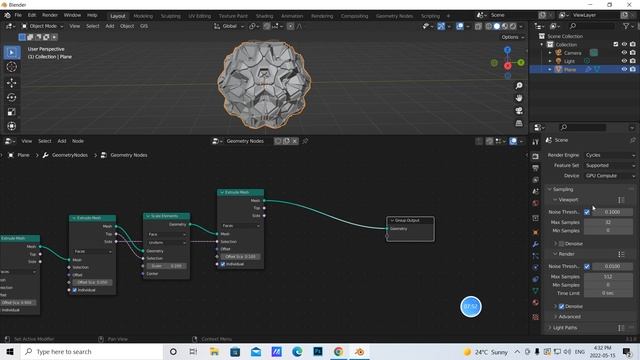Open the Scene properties tab
Image resolution: width=640 pixels, height=360 pixels.
click(535, 191)
